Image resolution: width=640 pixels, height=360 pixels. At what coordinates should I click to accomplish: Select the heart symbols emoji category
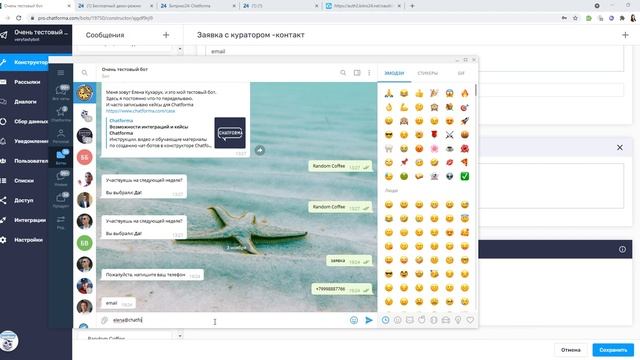470,320
